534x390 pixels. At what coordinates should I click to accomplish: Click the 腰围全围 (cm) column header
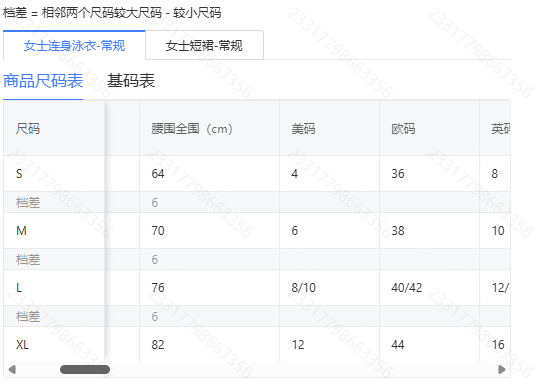point(192,129)
